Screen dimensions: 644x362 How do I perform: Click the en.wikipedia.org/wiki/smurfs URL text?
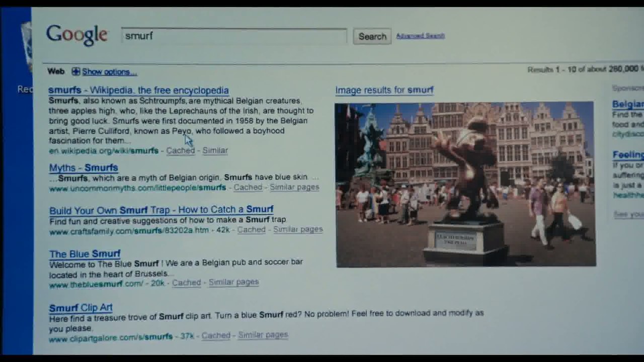pos(104,150)
